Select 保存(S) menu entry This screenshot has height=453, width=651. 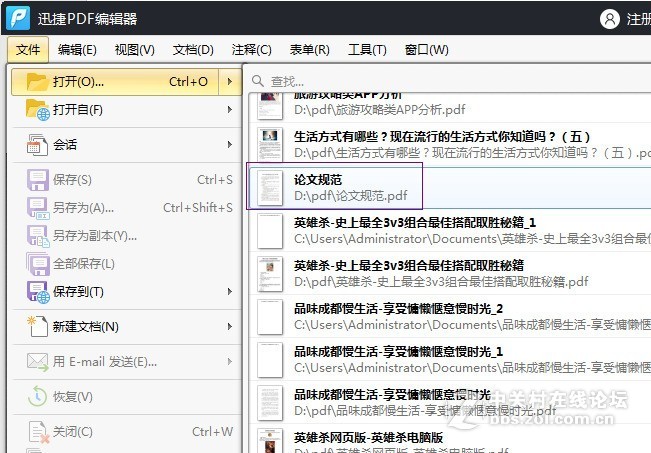pyautogui.click(x=126, y=179)
